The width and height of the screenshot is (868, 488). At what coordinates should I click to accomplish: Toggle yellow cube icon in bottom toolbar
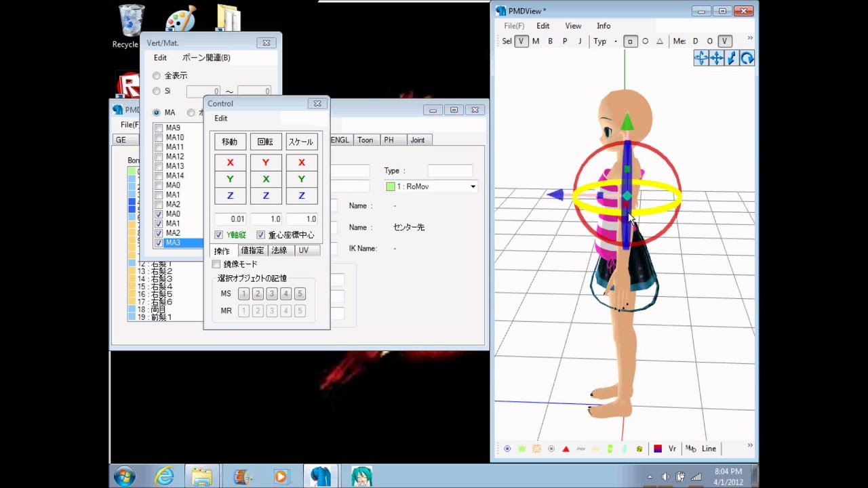639,449
